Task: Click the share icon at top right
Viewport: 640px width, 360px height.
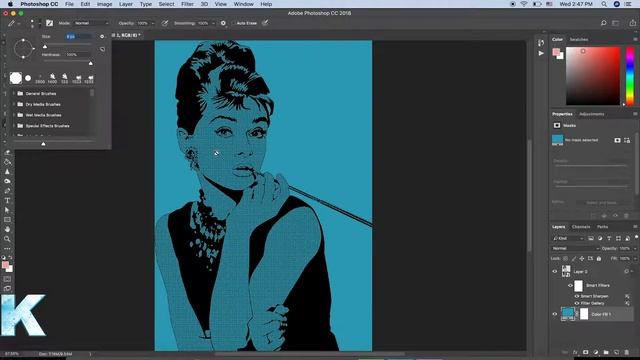Action: click(632, 23)
